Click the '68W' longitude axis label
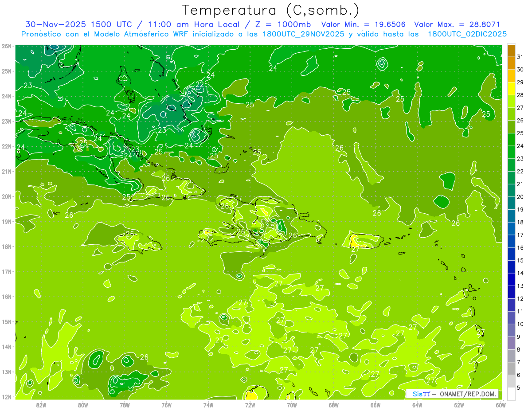The width and height of the screenshot is (532, 411). 334,404
